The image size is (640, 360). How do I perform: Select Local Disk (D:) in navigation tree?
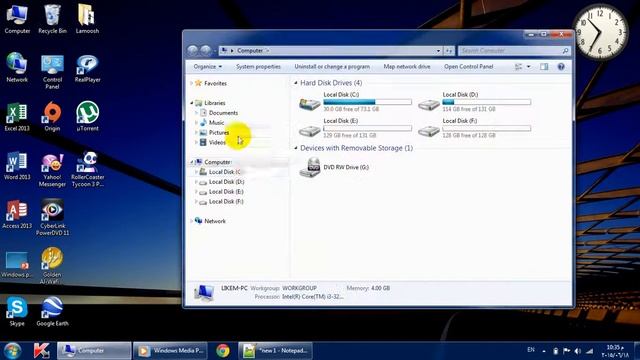point(222,182)
